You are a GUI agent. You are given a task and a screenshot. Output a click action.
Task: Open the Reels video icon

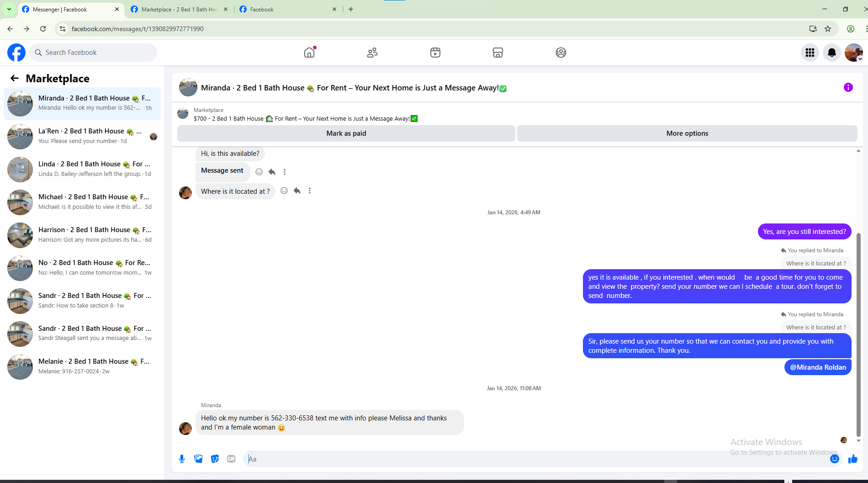click(435, 53)
